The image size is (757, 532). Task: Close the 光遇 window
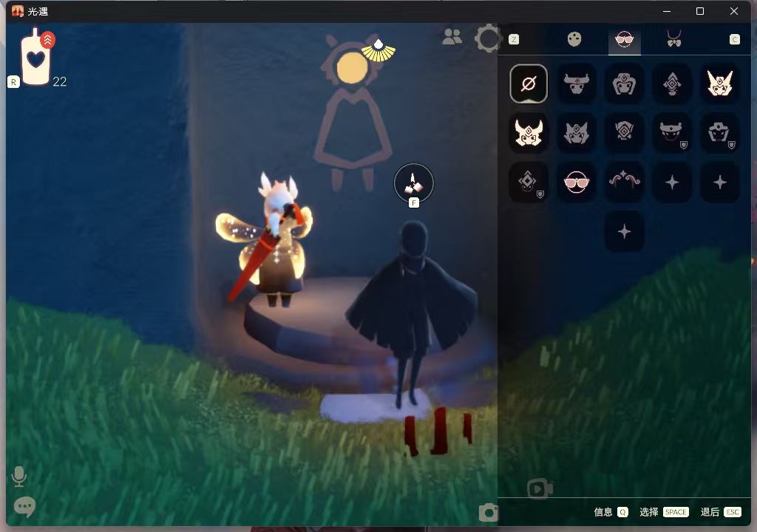tap(734, 11)
